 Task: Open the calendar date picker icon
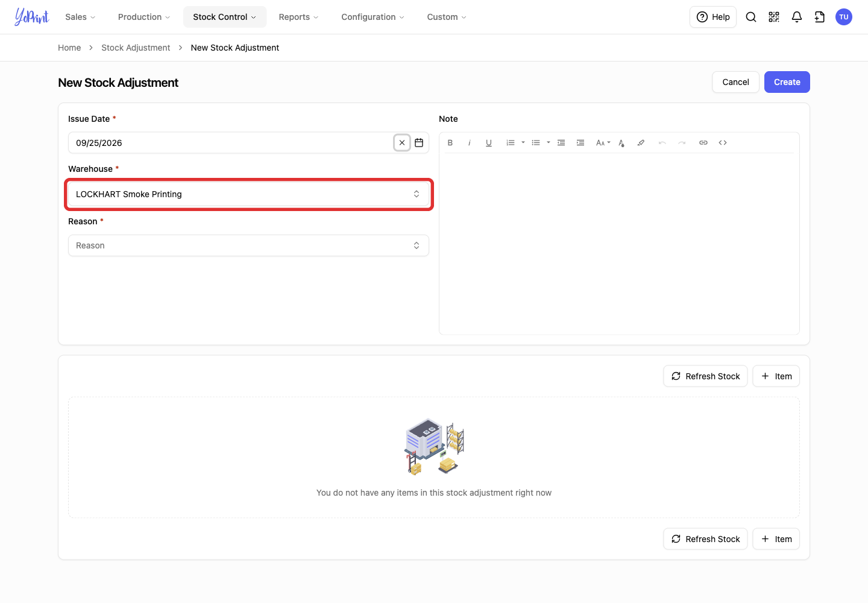click(419, 143)
